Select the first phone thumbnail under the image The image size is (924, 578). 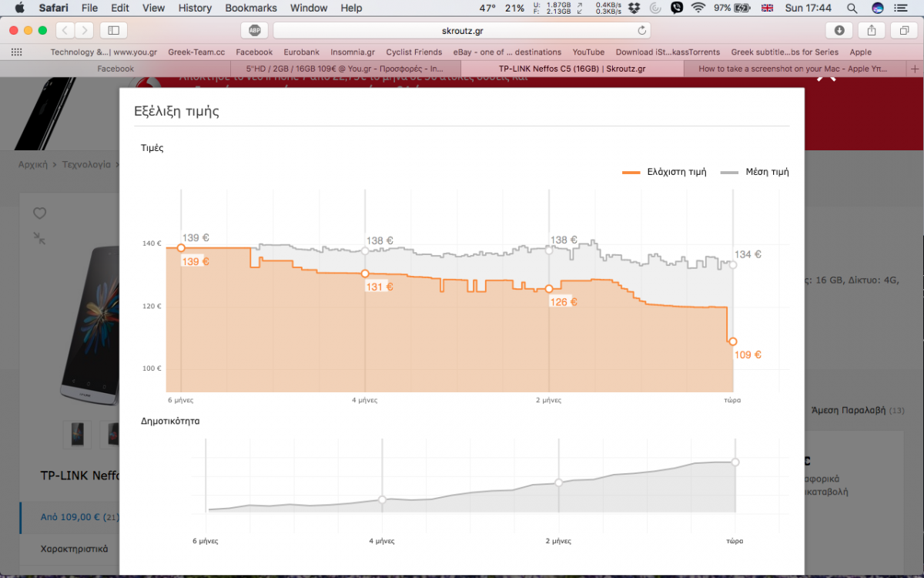(x=77, y=435)
